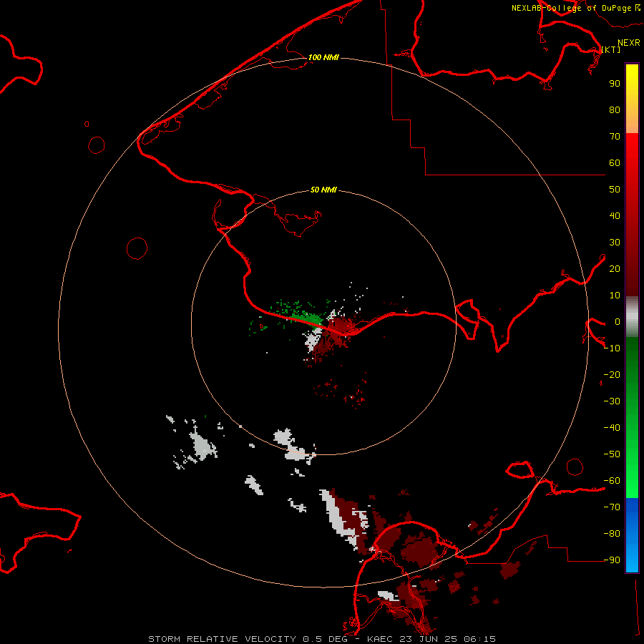
Task: Select the -30 scale value
Action: click(612, 401)
